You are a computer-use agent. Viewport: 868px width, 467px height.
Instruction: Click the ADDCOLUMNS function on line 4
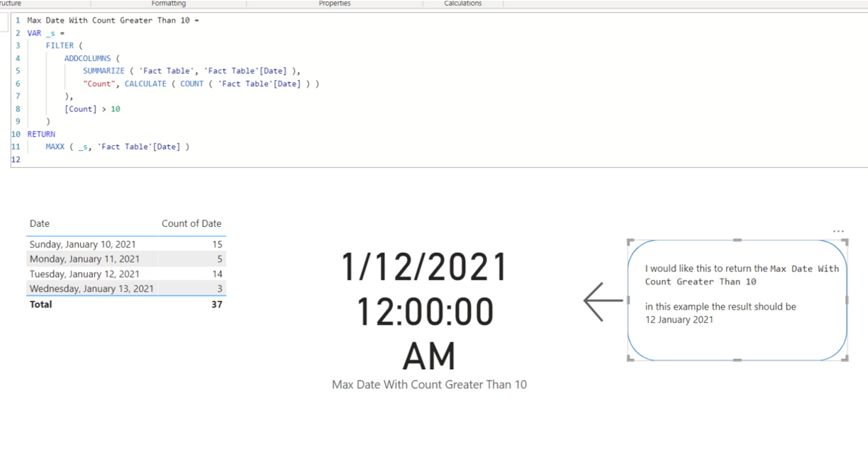click(x=87, y=58)
